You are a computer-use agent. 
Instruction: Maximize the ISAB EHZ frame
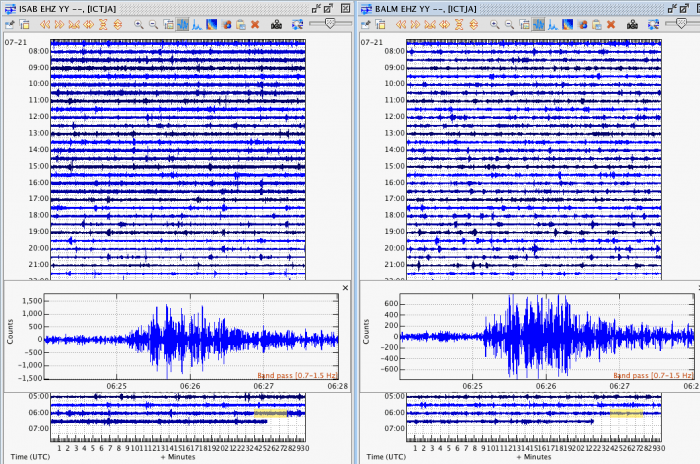(x=328, y=8)
